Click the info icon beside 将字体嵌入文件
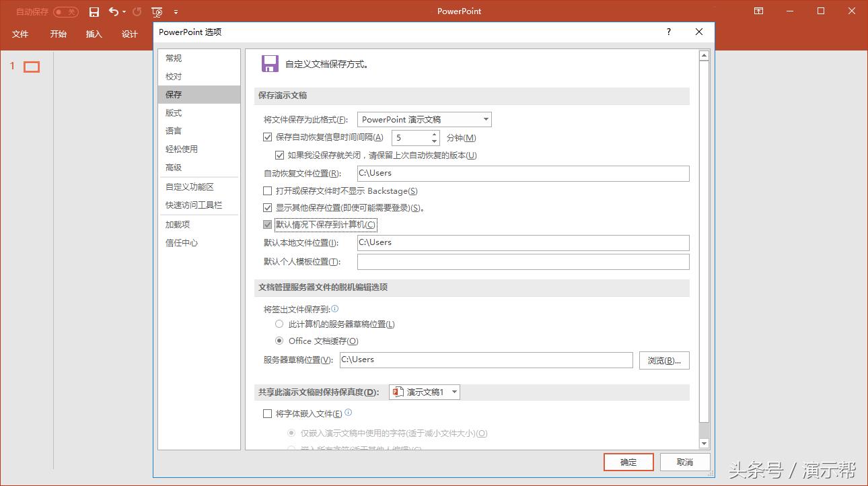The width and height of the screenshot is (868, 486). tap(349, 413)
